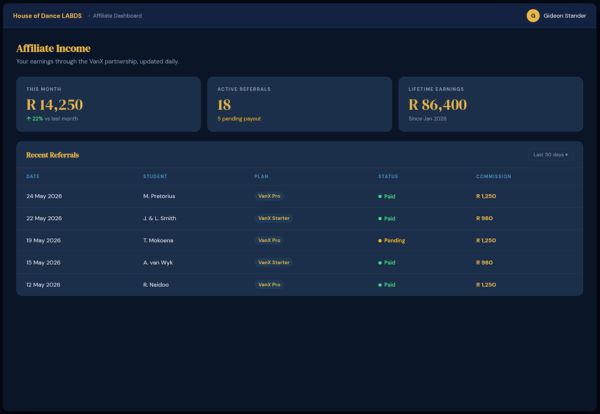Select the R 980 commission for J. & L. Smith

[x=484, y=218]
